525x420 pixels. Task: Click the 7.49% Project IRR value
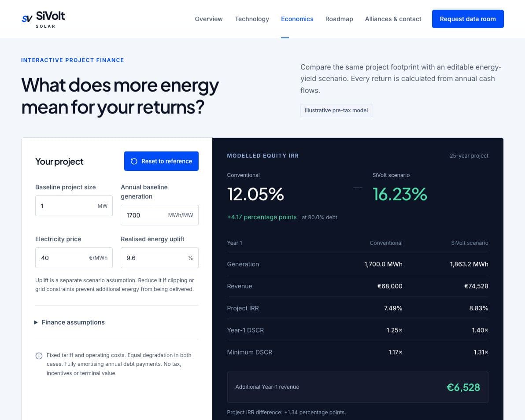(393, 308)
